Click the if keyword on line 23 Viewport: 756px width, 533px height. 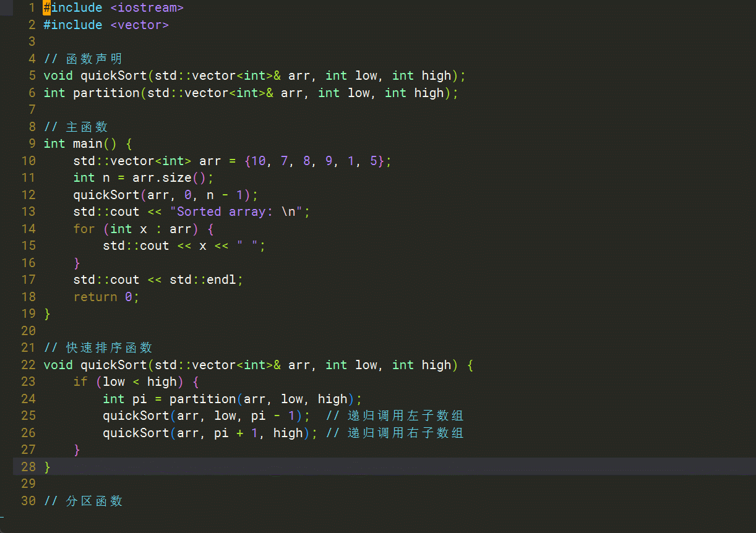coord(80,382)
